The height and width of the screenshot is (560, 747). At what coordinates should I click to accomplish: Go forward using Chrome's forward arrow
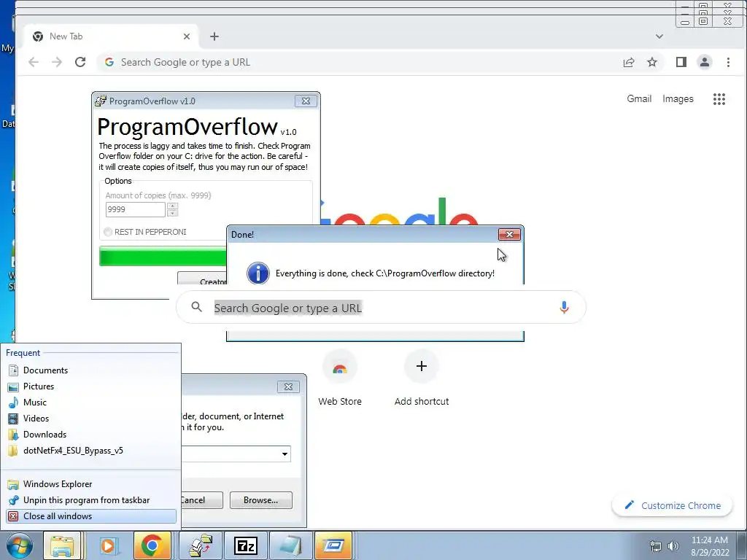coord(57,62)
